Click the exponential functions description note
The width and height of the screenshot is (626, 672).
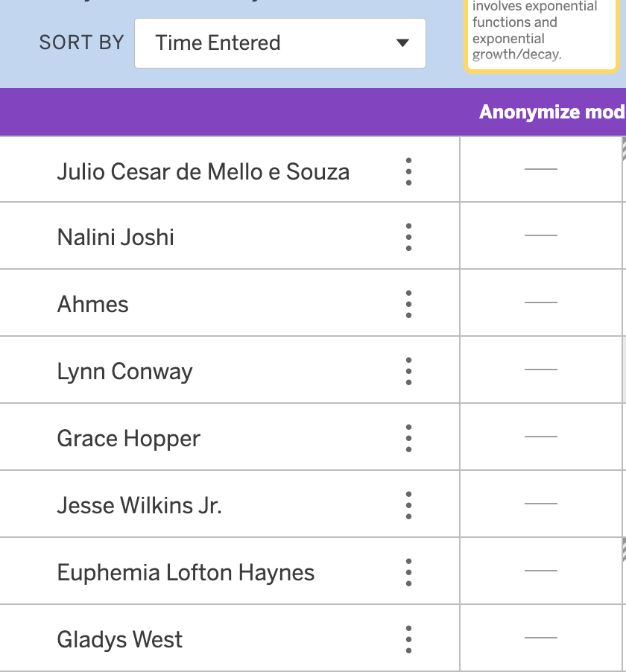click(x=541, y=31)
